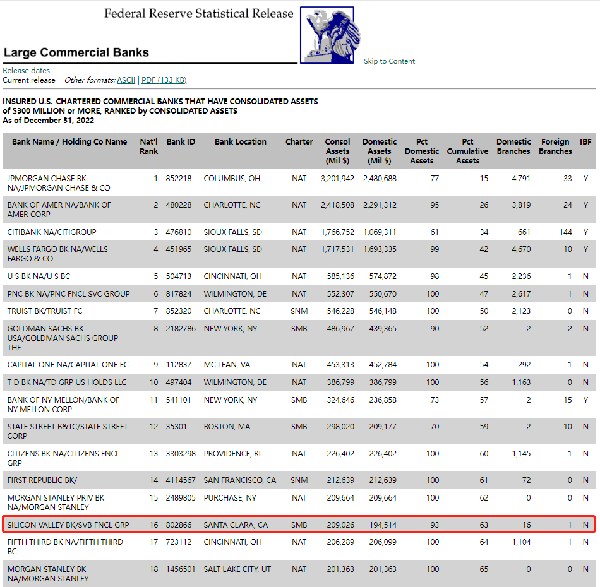This screenshot has width=600, height=587.
Task: Select the SILICON VALLEY BK/SVB FNCL GRP name
Action: point(68,525)
